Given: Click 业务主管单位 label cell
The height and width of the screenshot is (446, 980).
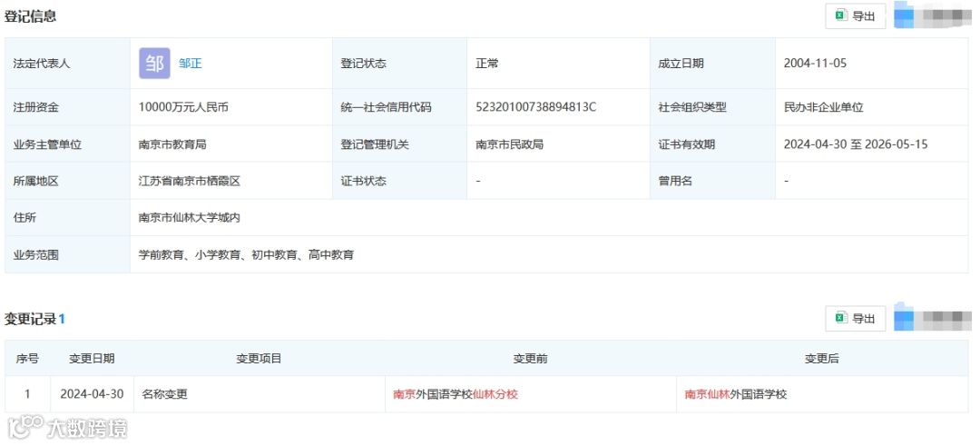Looking at the screenshot, I should [x=67, y=144].
